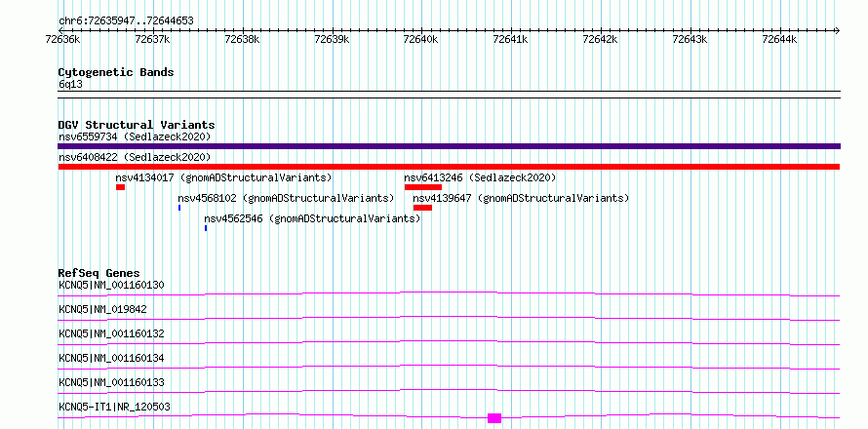Click the KCNQ5|NM_019842 transcript label
The image size is (868, 429).
click(x=102, y=309)
